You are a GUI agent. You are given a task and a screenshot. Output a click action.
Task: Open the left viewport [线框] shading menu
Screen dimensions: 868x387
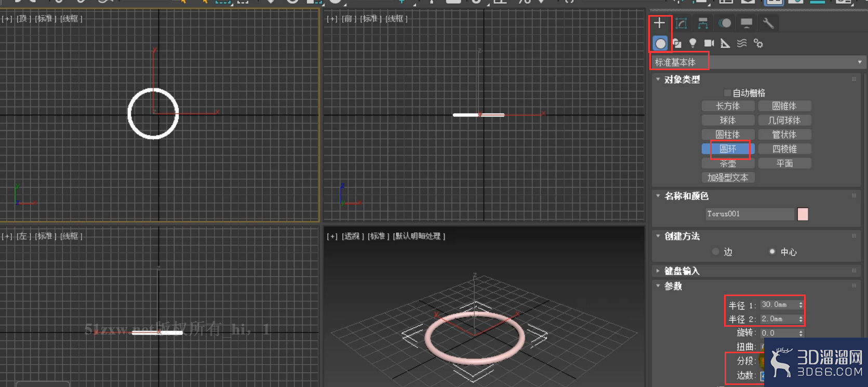tap(72, 236)
